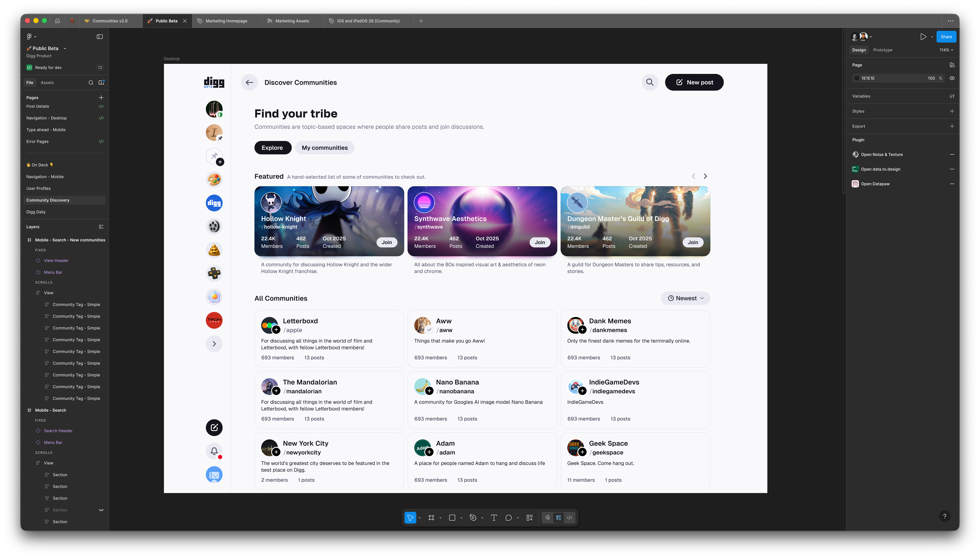Click the 1E1E1E page color swatch

tap(857, 78)
